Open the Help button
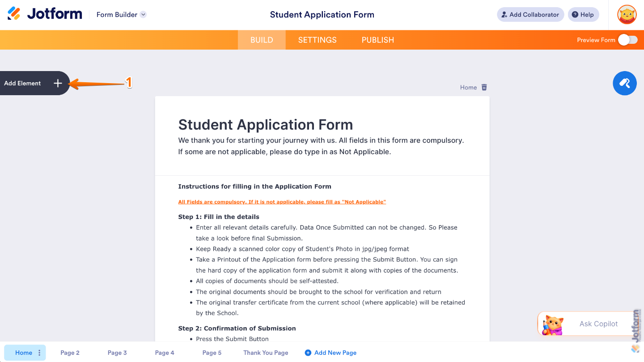This screenshot has height=362, width=644. (583, 14)
